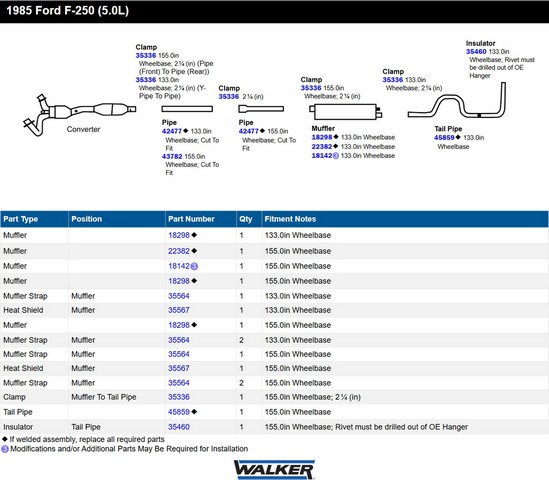Open 35564 Muffler Strap, qty 2, 155.0in Wheelbase

tap(179, 383)
